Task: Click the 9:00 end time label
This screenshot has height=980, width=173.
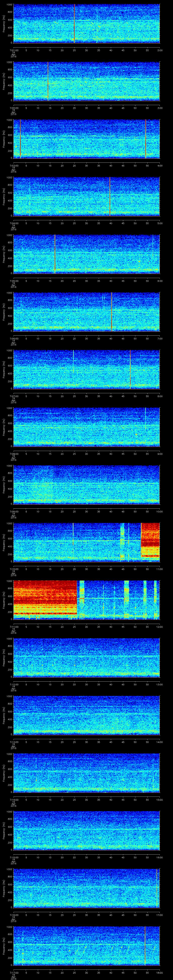Action: point(160,454)
